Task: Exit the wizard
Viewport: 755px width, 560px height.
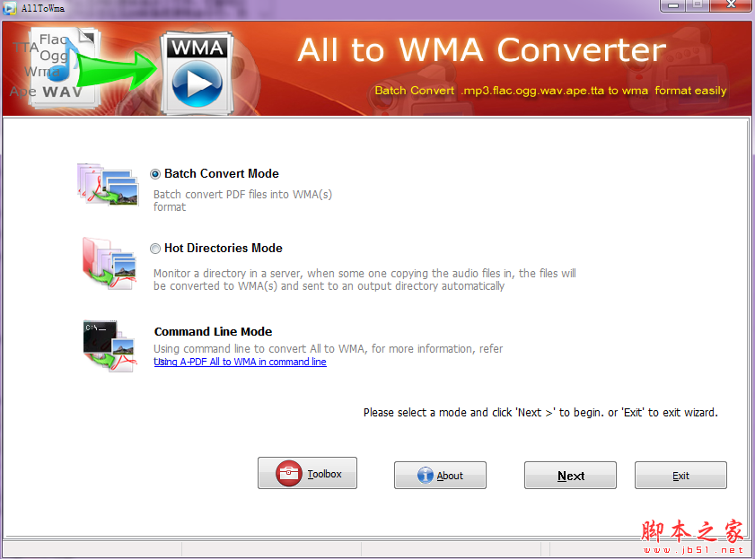Action: [680, 475]
